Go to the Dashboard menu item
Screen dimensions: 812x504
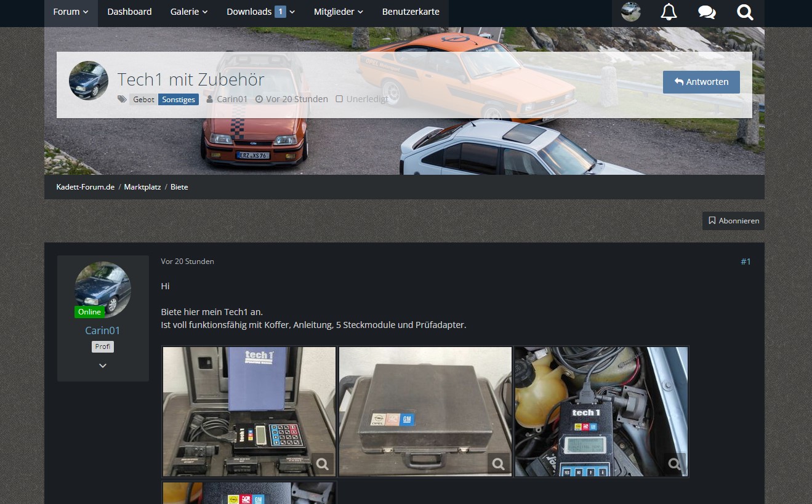click(129, 12)
